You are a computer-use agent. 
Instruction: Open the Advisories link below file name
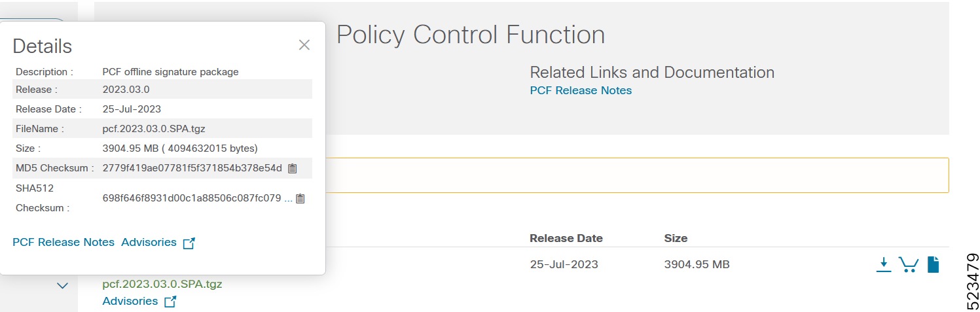click(130, 301)
